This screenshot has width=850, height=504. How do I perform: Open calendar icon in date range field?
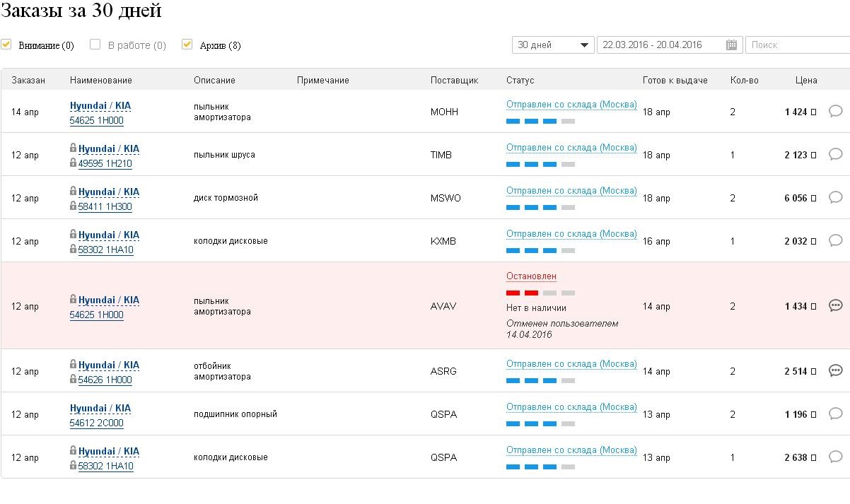coord(731,45)
